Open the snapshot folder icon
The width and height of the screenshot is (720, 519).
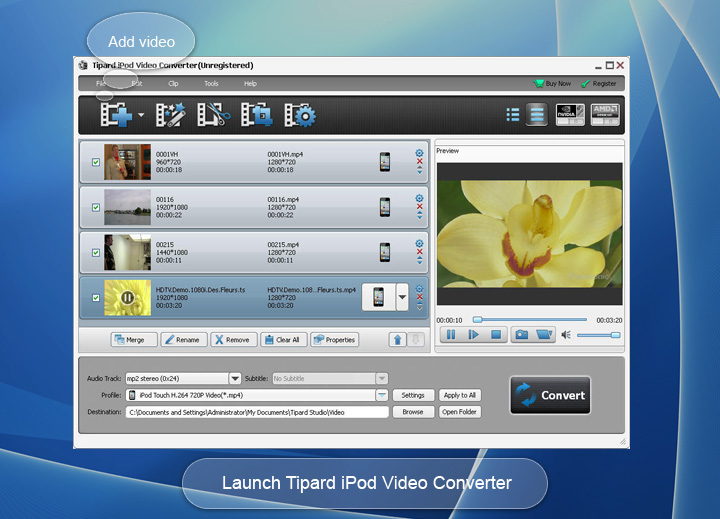544,335
